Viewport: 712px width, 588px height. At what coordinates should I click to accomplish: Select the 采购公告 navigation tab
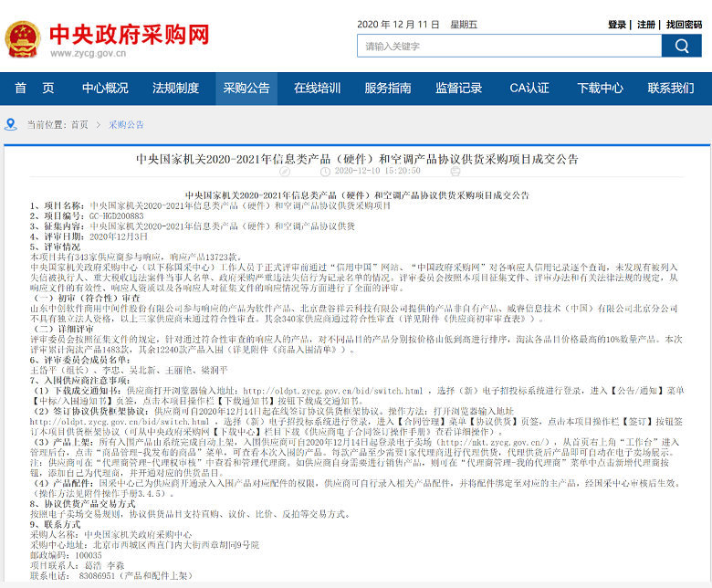click(x=246, y=89)
